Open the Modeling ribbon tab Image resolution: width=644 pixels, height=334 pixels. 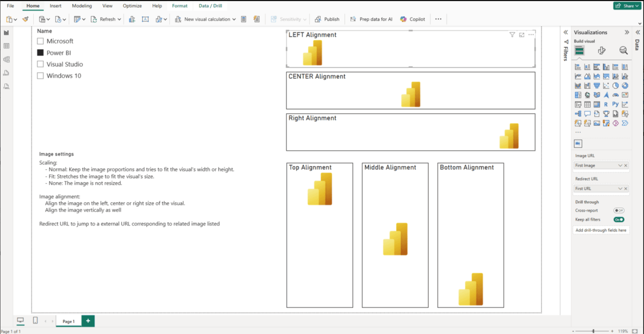[x=82, y=6]
